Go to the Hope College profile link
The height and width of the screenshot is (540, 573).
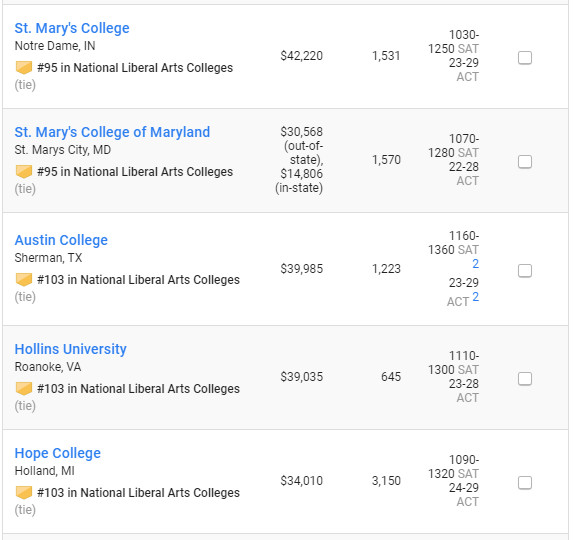coord(58,453)
